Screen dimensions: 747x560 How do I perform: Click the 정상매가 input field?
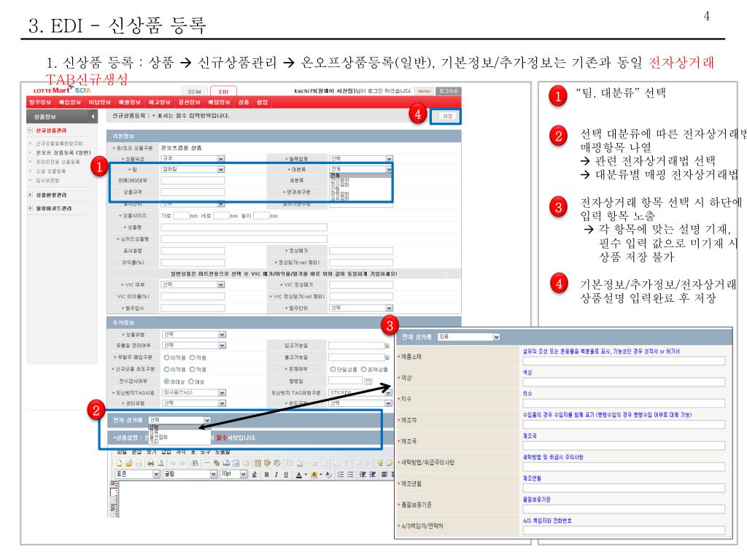click(x=360, y=251)
